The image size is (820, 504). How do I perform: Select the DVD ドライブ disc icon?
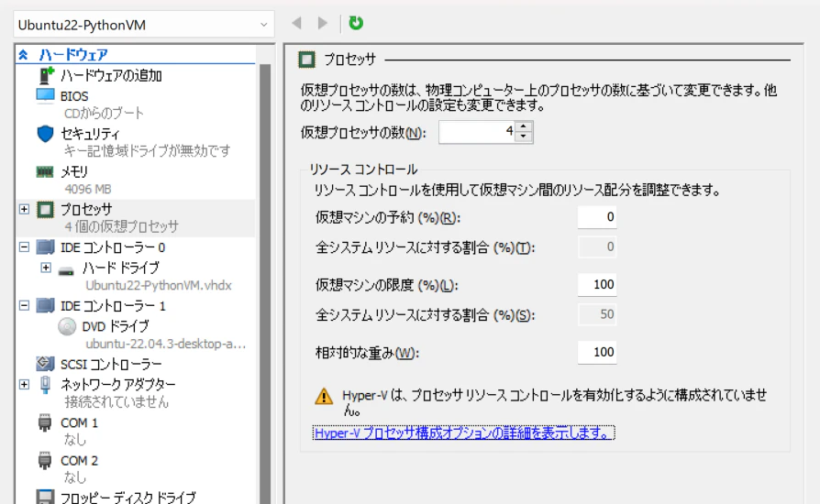pos(67,326)
